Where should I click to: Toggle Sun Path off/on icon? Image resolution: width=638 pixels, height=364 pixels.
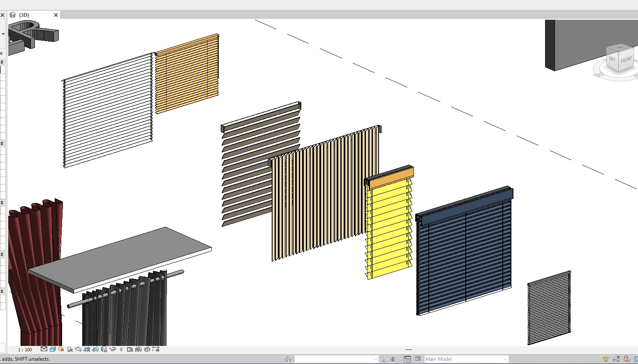[61, 349]
